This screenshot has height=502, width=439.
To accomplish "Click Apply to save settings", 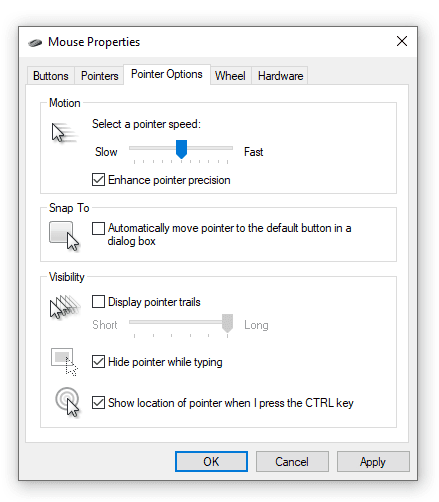I will click(373, 462).
